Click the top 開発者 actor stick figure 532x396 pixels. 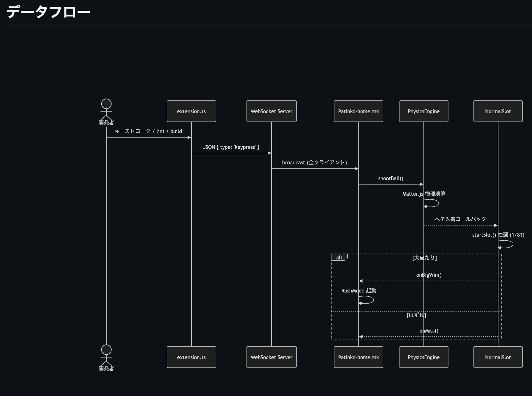tap(106, 109)
